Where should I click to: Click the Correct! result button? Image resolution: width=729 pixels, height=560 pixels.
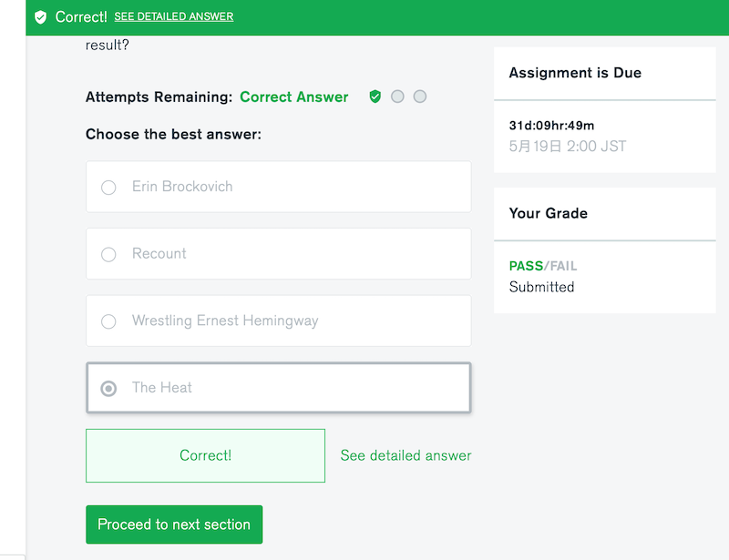[x=206, y=455]
